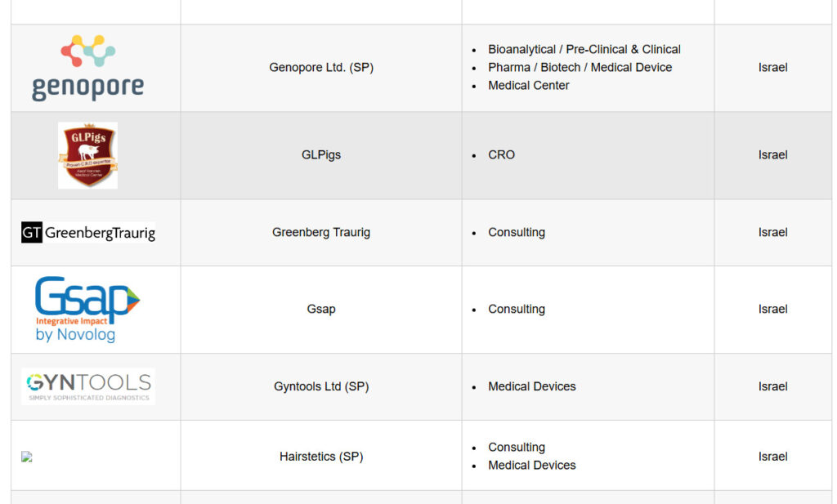Click Bioanalytical / Pre-Clinical & Clinical category
Viewport: 837px width, 504px height.
[584, 50]
